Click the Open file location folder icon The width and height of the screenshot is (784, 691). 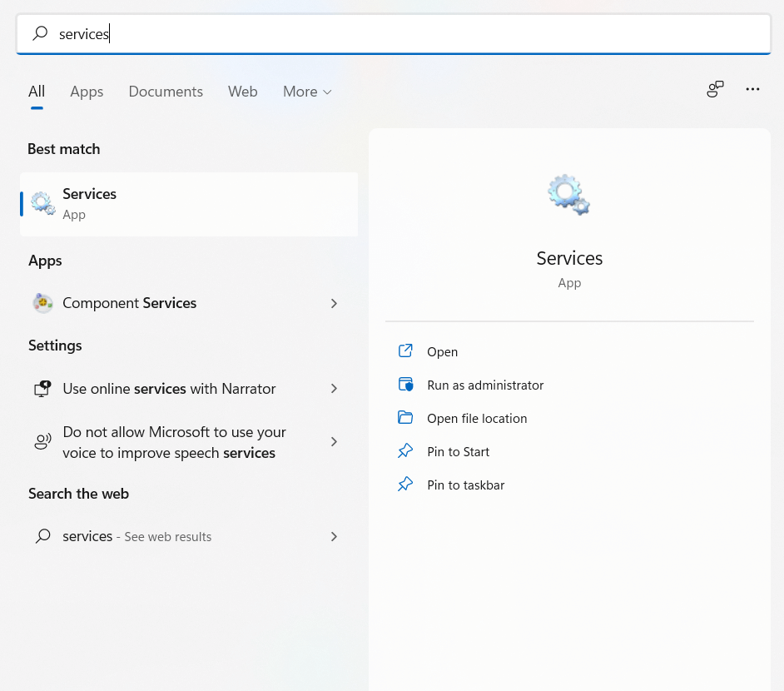tap(405, 417)
